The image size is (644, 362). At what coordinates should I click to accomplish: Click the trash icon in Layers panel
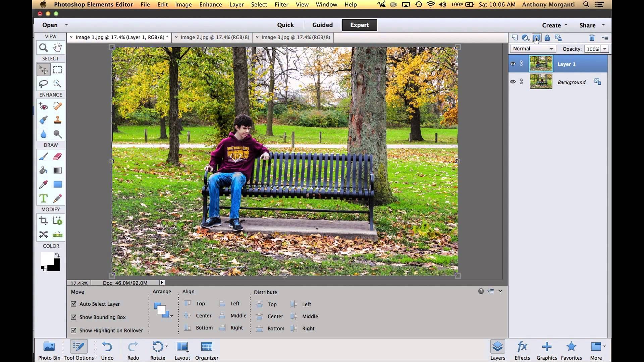pos(592,38)
